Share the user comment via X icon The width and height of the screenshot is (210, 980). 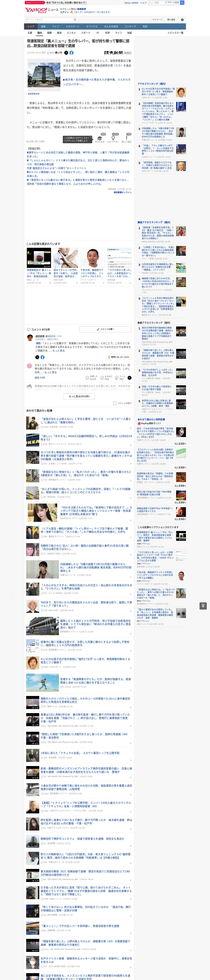130,378
